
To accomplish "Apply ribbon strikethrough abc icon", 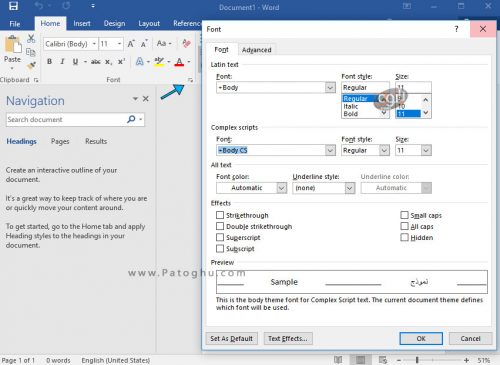I will click(x=96, y=62).
